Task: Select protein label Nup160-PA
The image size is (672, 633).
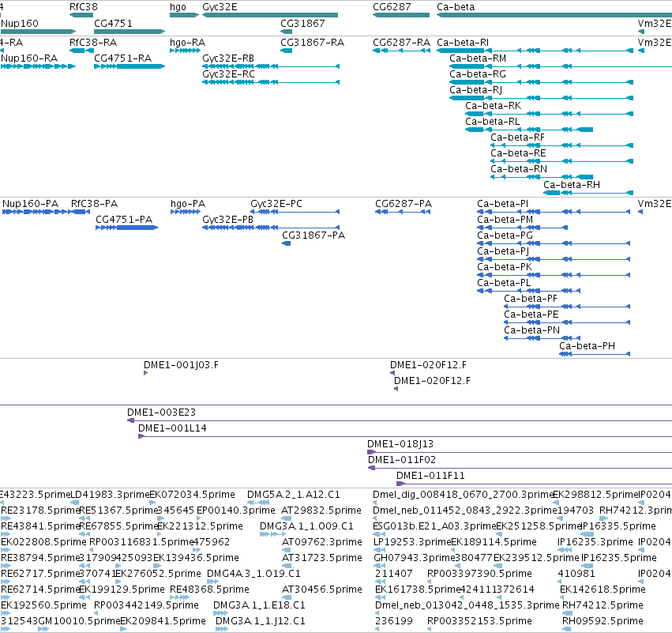Action: [31, 204]
